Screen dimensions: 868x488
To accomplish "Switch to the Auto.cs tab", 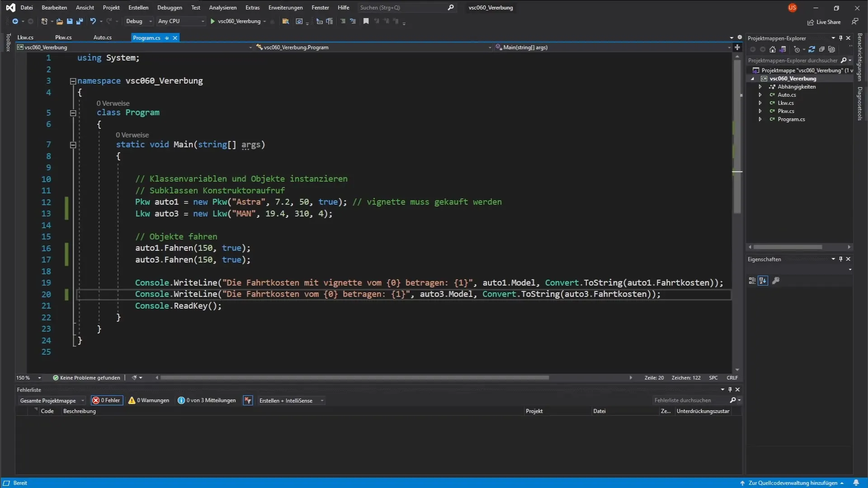I will tap(103, 38).
